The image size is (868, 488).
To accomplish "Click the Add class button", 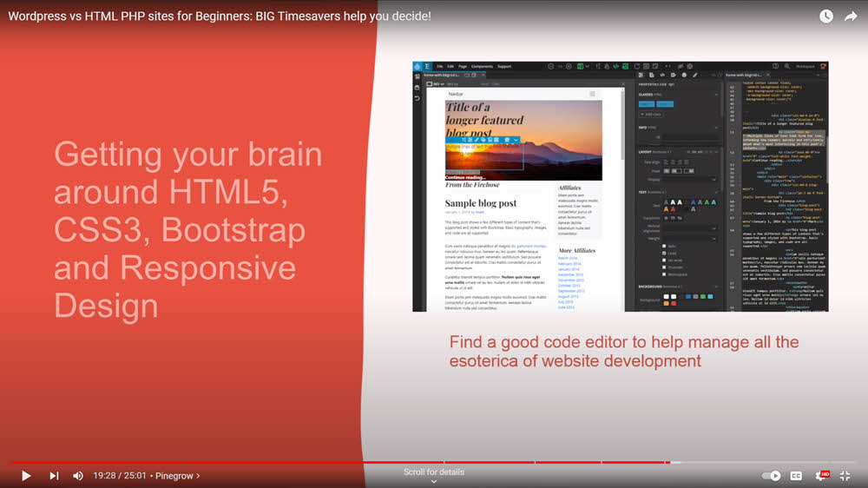I will (649, 114).
